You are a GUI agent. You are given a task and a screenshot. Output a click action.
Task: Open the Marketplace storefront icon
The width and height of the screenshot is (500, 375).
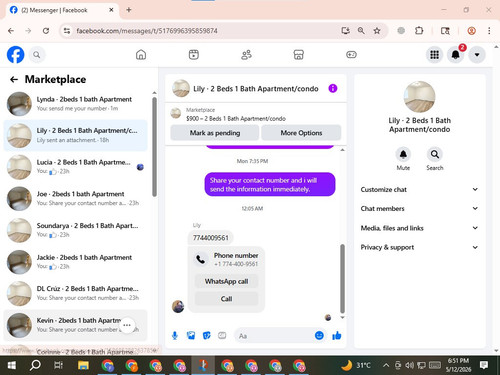299,55
